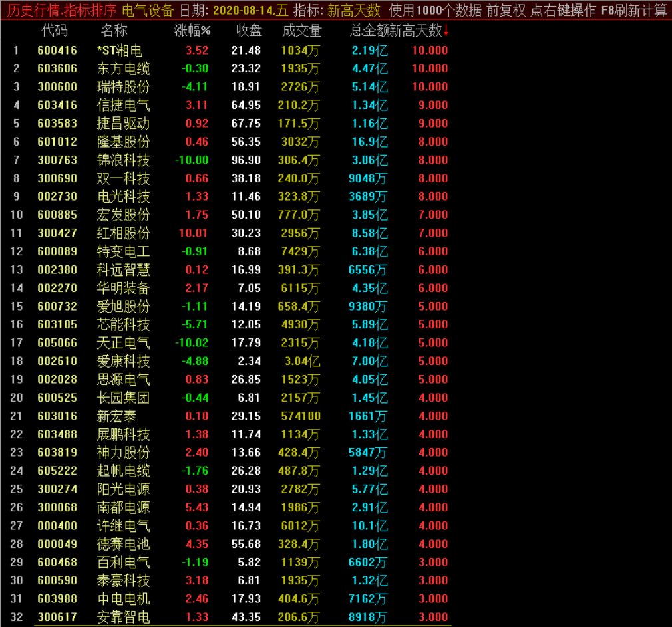Click 泰豪科技 stock name
The image size is (672, 627).
(x=124, y=580)
